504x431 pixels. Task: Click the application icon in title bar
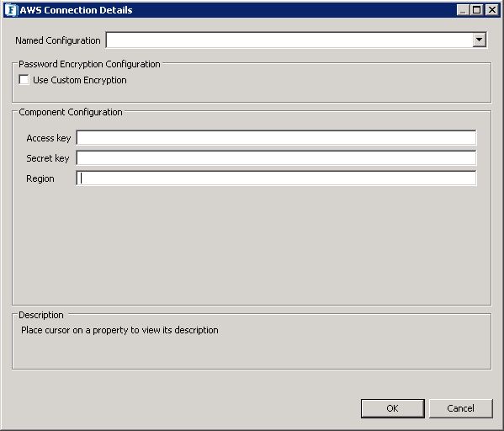[11, 10]
